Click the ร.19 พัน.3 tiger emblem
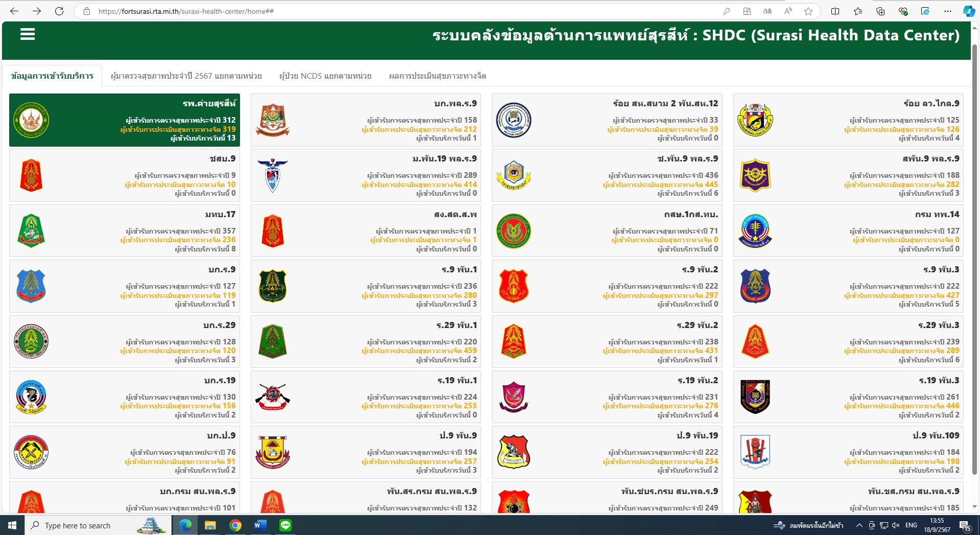This screenshot has height=535, width=980. (755, 397)
